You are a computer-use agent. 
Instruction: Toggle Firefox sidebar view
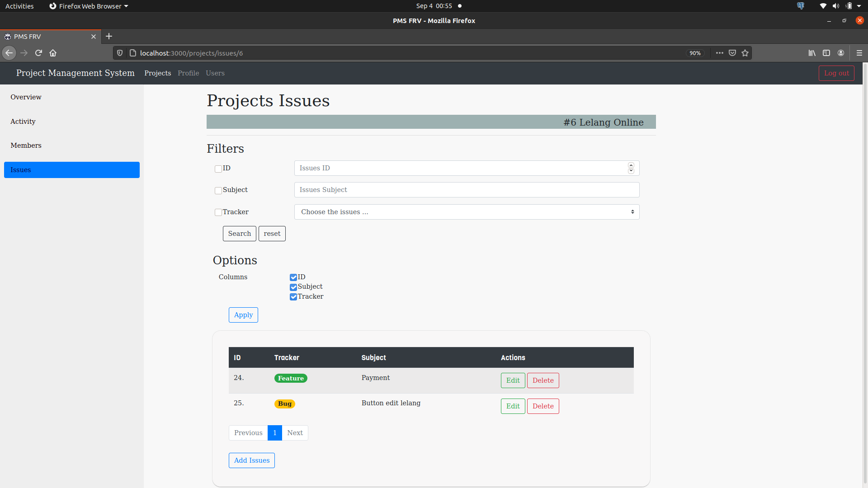click(826, 53)
